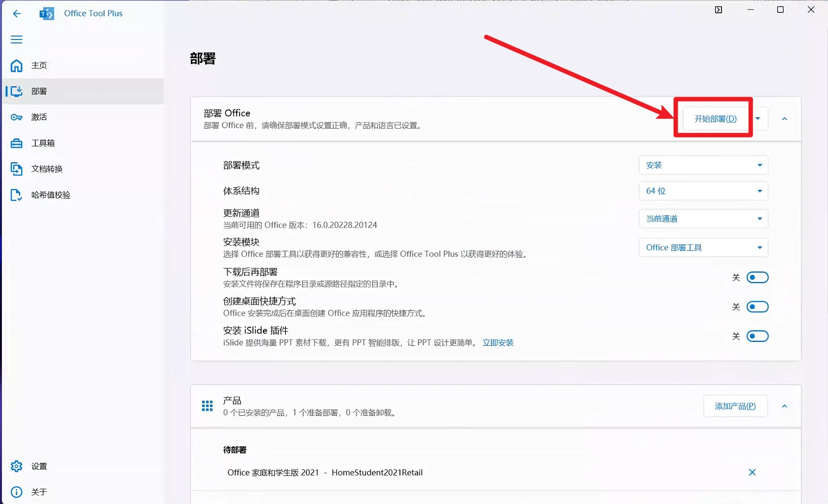Go to 工具箱 in the sidebar
This screenshot has height=504, width=828.
click(x=83, y=143)
